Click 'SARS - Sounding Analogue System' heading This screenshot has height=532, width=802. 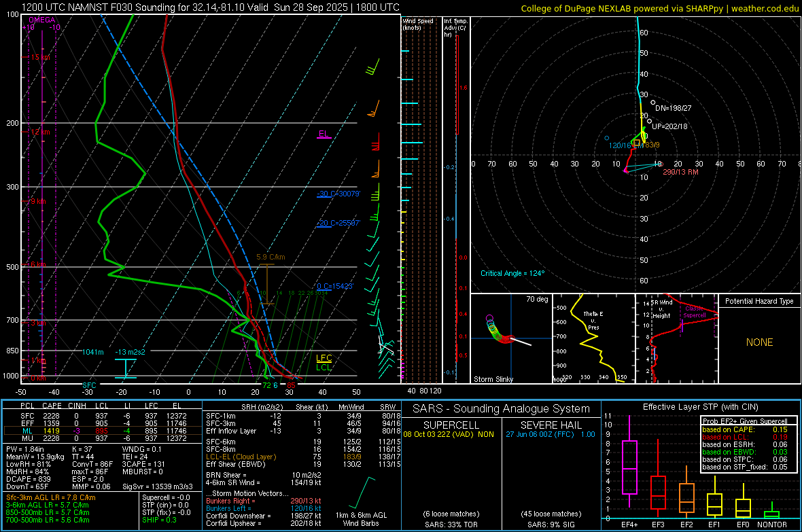coord(502,409)
